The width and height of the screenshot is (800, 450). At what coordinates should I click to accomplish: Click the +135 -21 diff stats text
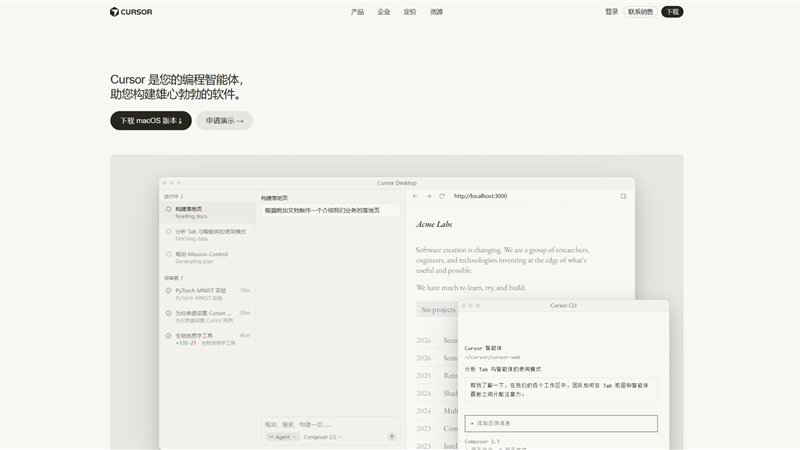tap(186, 343)
